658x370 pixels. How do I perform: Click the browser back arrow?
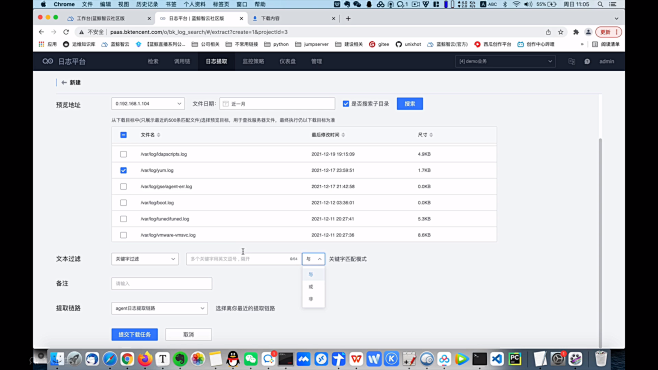click(x=41, y=32)
